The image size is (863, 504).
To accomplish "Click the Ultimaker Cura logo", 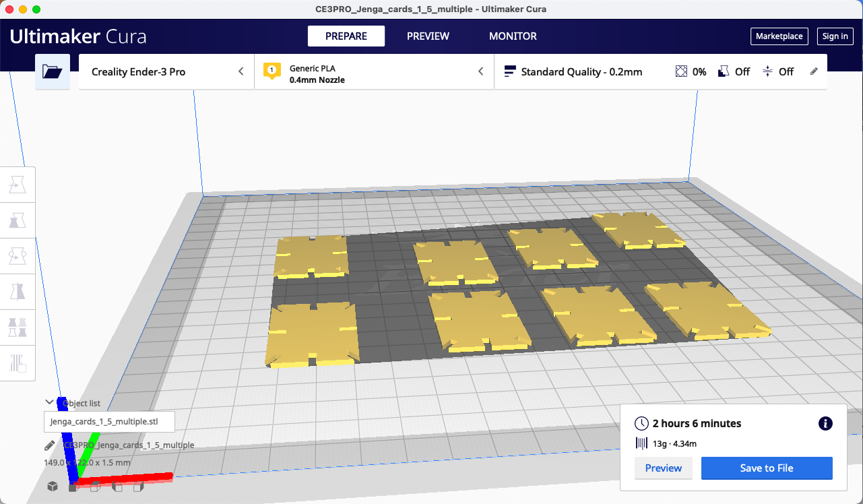I will (78, 36).
